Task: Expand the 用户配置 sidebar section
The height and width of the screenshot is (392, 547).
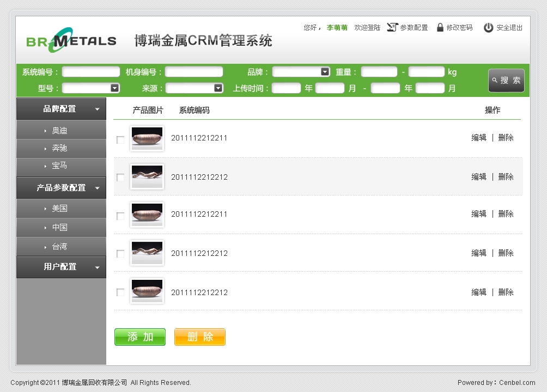Action: [62, 267]
